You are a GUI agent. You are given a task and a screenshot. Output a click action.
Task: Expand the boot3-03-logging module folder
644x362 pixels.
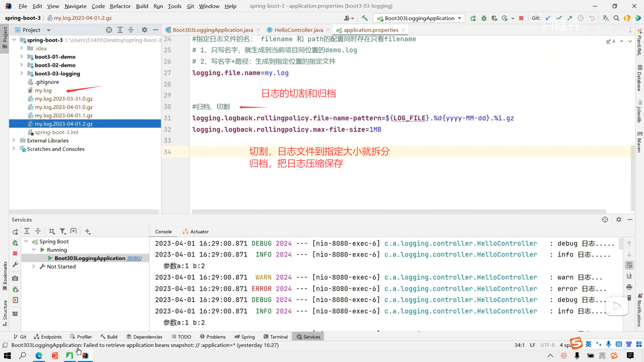pos(21,73)
